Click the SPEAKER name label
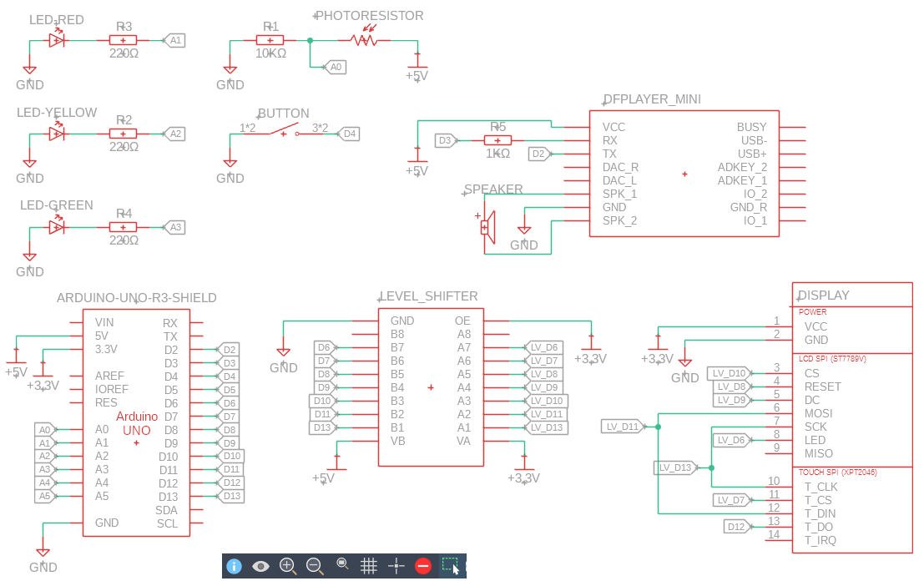Screen dimensions: 924x581 [x=493, y=189]
